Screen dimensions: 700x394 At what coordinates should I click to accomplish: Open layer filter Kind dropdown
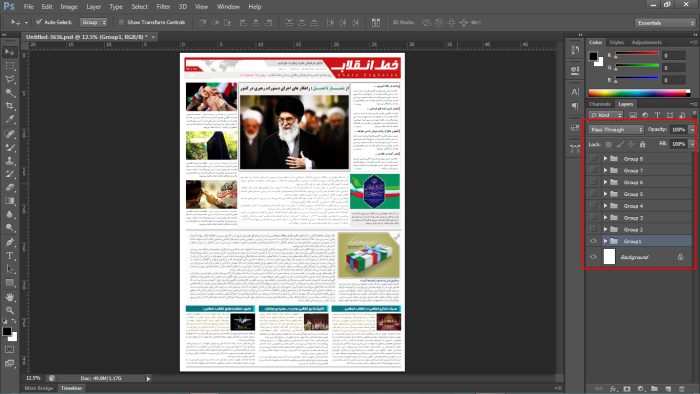(x=606, y=115)
